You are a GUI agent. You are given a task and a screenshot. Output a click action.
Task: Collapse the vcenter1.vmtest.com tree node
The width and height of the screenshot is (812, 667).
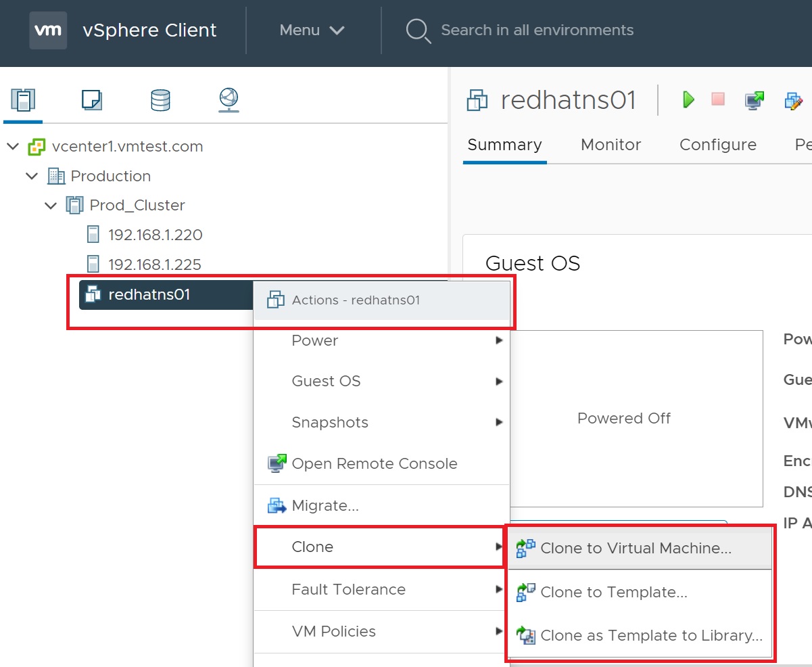click(13, 147)
